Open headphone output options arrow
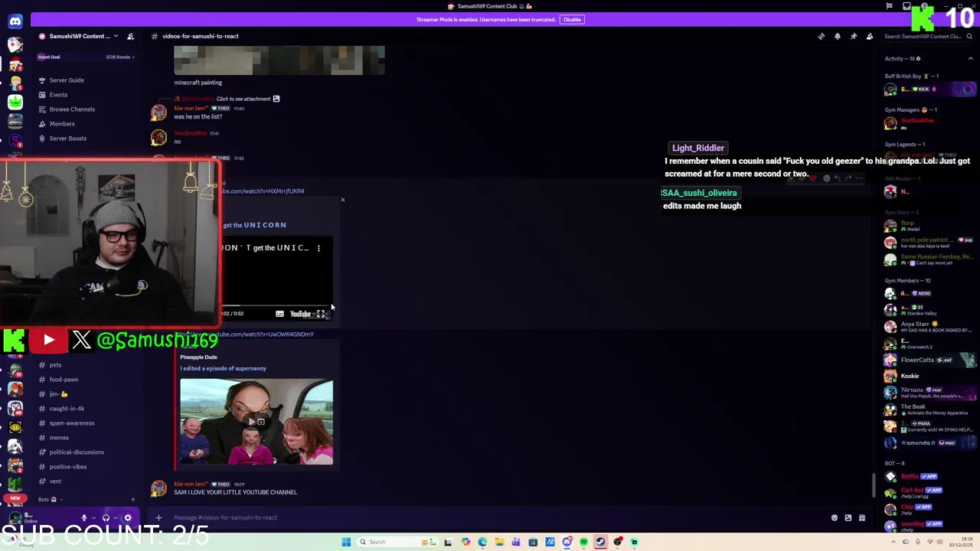Screen dimensions: 980x551 tap(116, 518)
